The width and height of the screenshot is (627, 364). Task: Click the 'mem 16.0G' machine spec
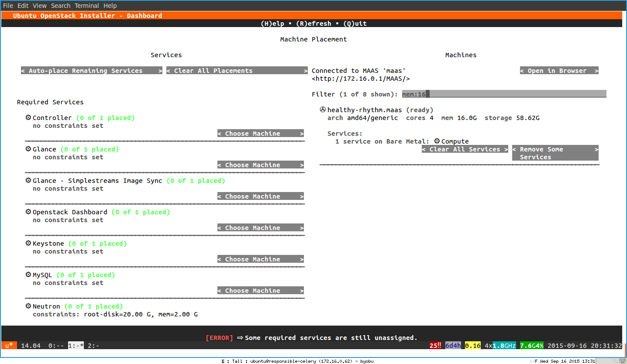coord(459,118)
